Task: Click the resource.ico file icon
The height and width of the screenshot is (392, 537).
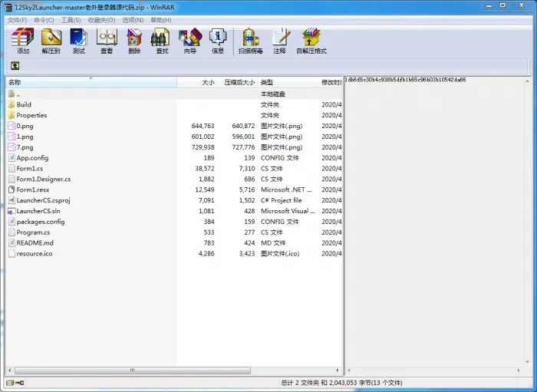Action: point(12,253)
